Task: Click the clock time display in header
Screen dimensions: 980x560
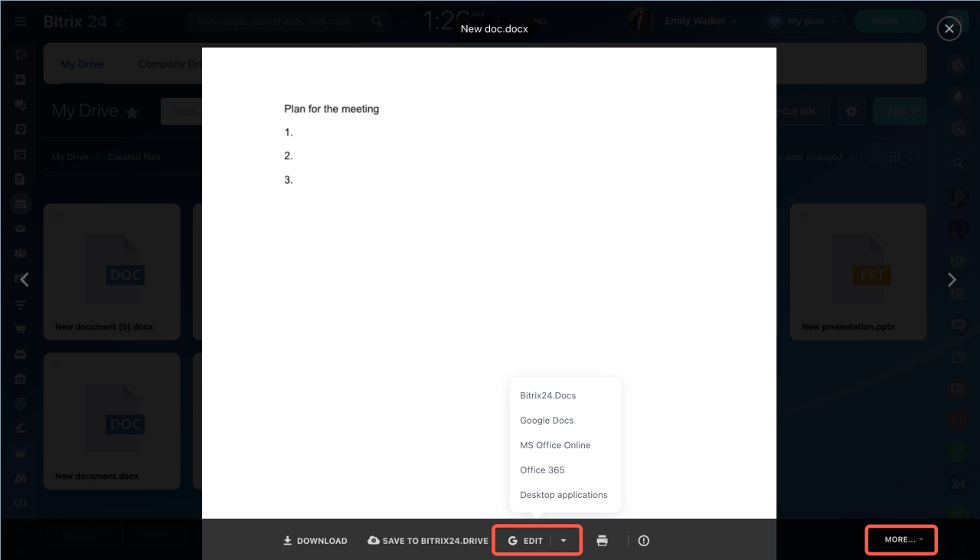Action: 453,21
